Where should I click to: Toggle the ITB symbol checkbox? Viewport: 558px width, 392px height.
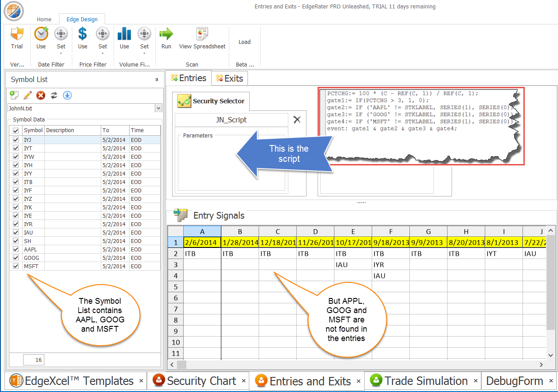pos(16,182)
